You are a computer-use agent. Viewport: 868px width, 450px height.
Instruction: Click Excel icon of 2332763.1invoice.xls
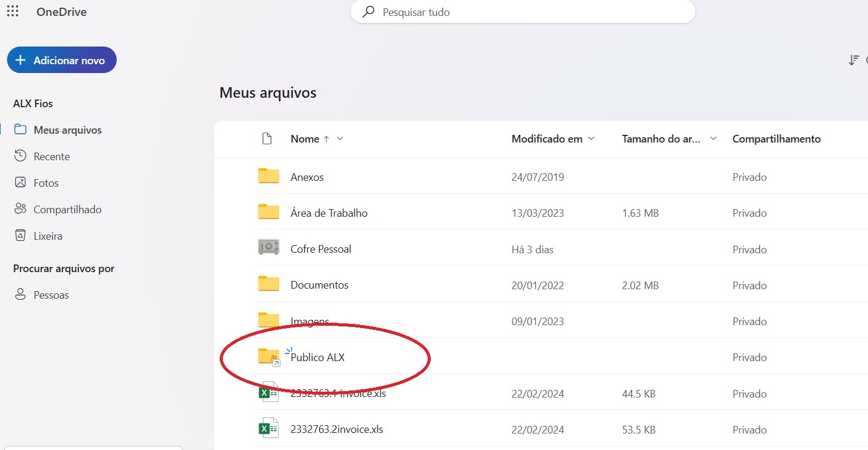tap(269, 393)
